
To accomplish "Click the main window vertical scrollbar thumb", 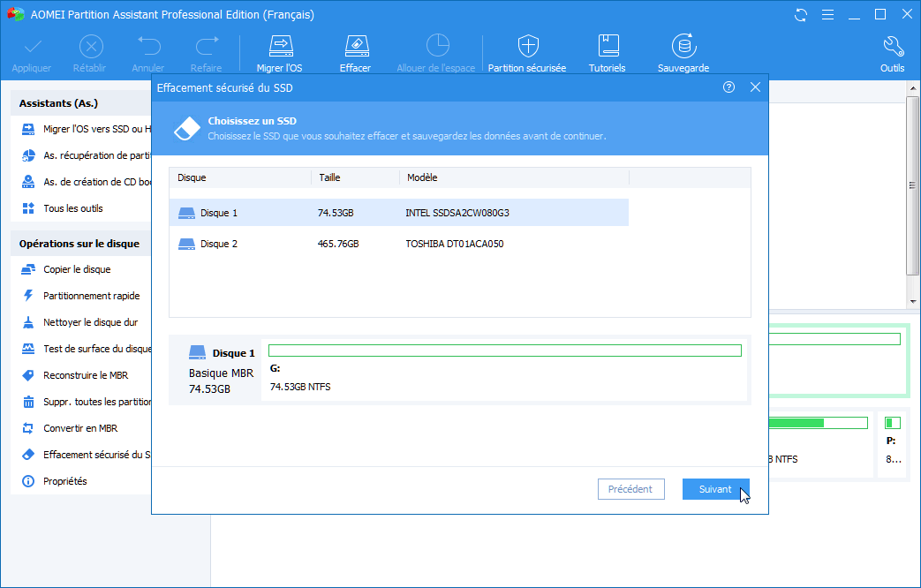I will [x=913, y=185].
